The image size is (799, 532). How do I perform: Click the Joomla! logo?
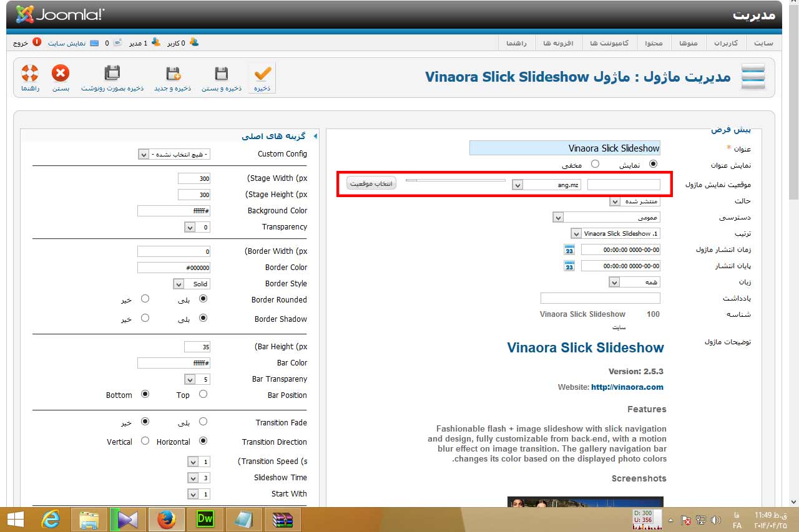tap(60, 14)
